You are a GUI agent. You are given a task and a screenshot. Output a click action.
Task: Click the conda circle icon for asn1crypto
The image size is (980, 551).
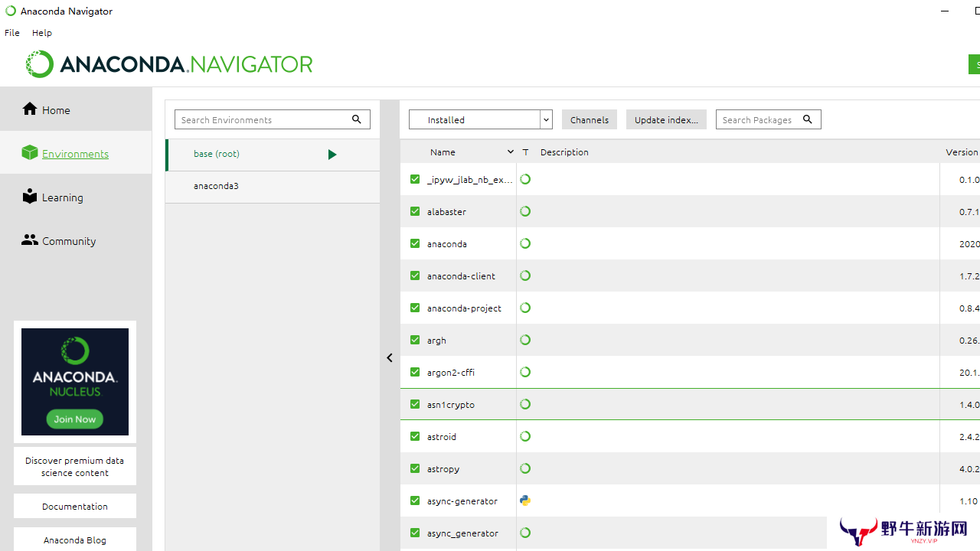click(525, 404)
